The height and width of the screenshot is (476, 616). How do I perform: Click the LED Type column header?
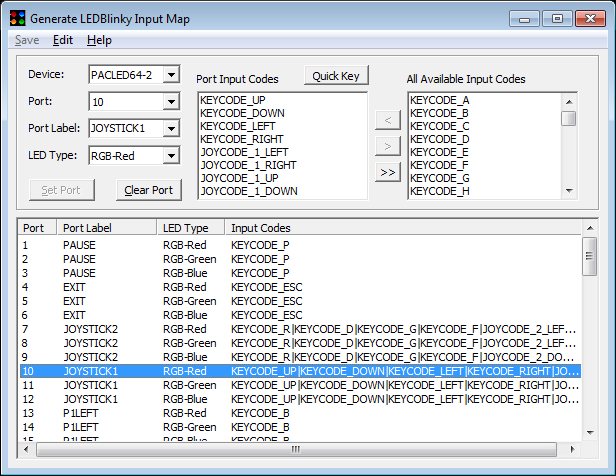coord(191,228)
